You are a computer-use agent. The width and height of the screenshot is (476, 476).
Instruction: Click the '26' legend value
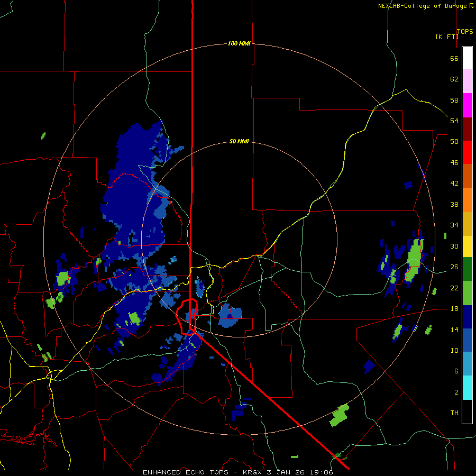454,267
